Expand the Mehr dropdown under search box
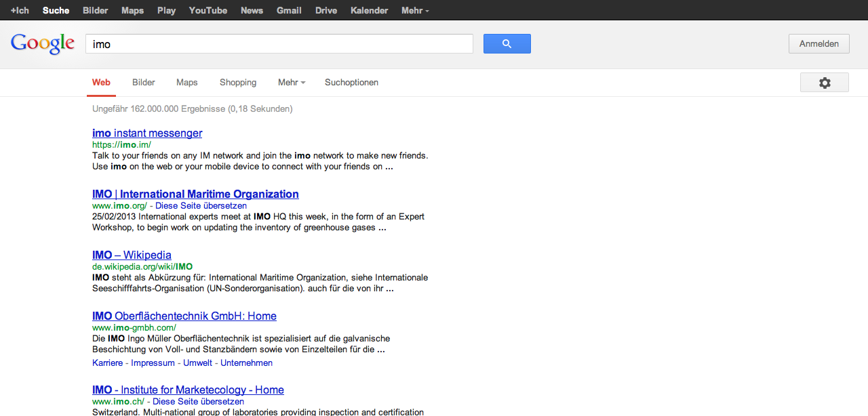The width and height of the screenshot is (868, 416). (x=291, y=83)
